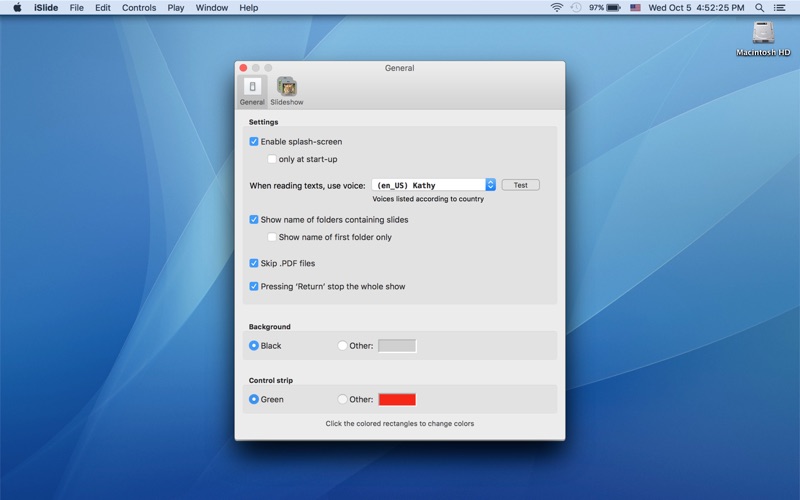The height and width of the screenshot is (500, 800).
Task: Click the red Control strip color swatch
Action: [x=397, y=399]
